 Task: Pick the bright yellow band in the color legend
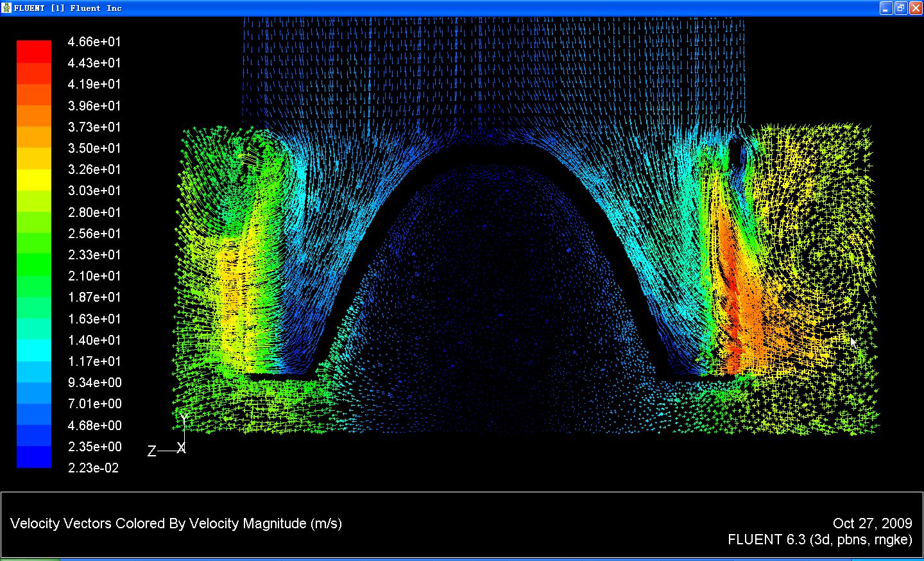click(34, 180)
